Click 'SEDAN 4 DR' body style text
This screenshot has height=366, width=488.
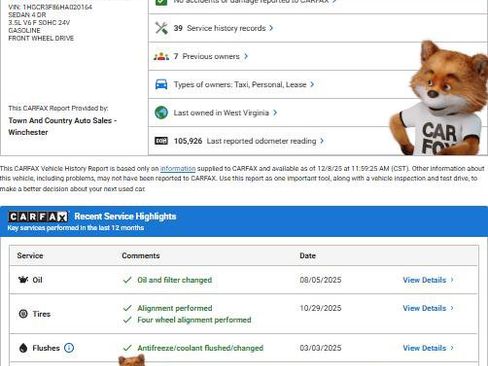(27, 15)
